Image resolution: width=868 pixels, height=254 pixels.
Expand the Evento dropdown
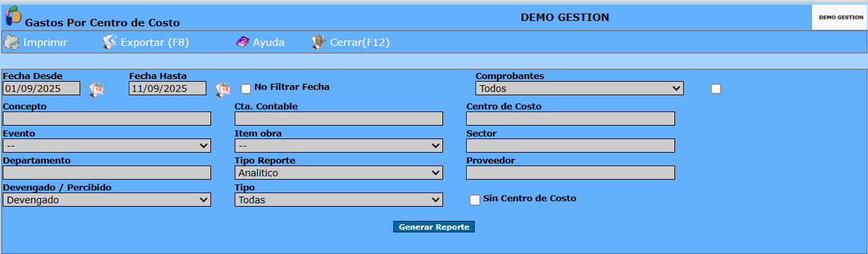click(107, 146)
